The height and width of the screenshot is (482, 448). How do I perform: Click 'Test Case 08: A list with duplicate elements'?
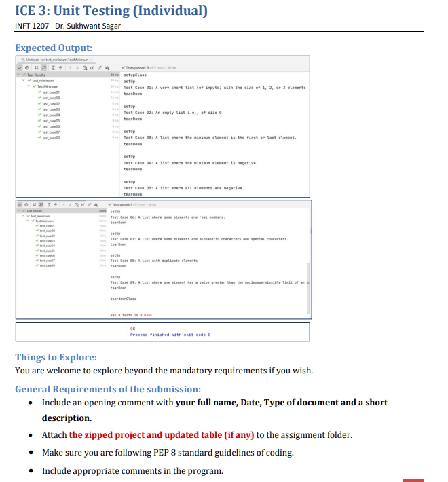[x=154, y=261]
